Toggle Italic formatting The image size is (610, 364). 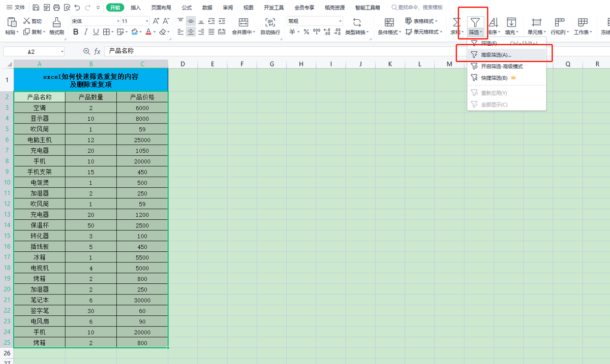86,31
